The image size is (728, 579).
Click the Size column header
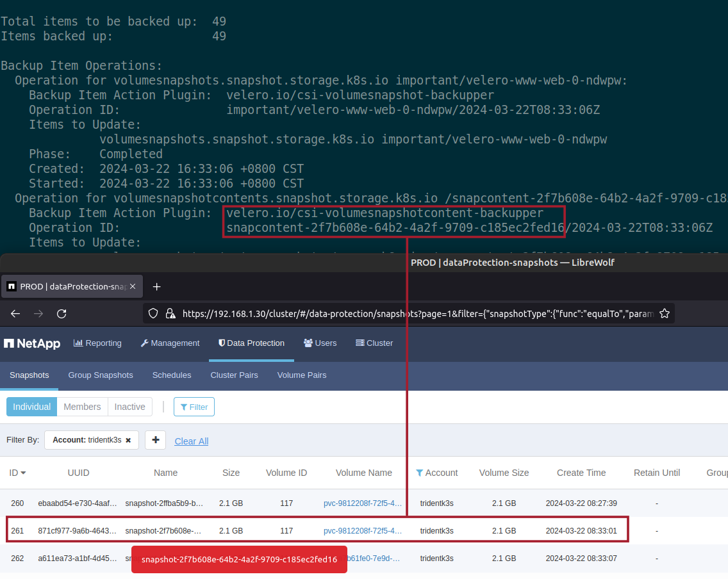(x=231, y=473)
